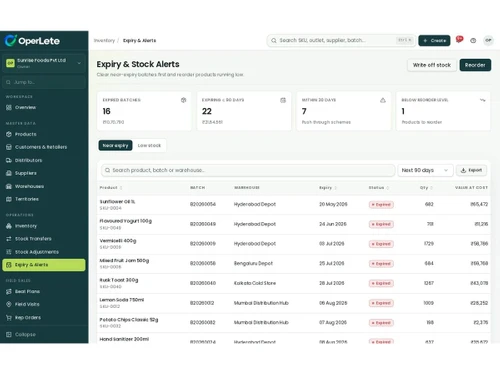Switch to the Near expiry tab
The image size is (500, 375).
click(115, 145)
